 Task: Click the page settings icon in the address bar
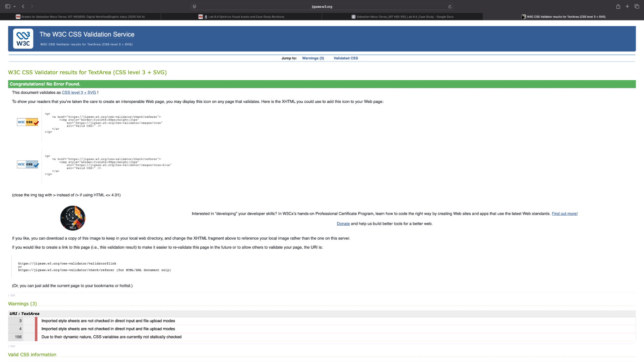tap(194, 6)
